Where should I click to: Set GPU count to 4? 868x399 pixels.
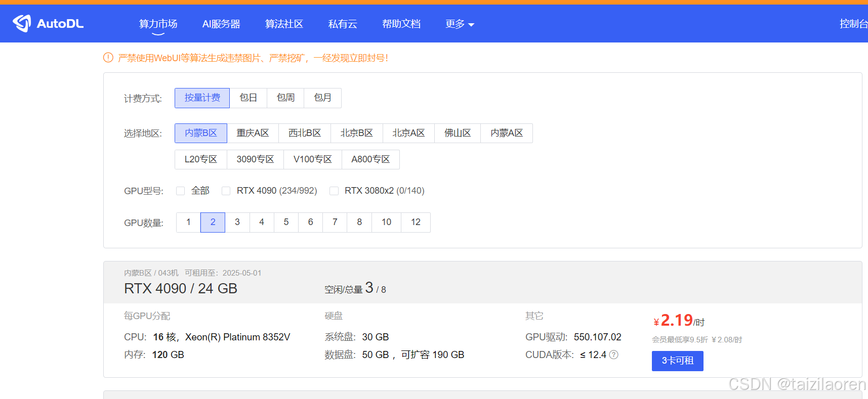[x=262, y=222]
